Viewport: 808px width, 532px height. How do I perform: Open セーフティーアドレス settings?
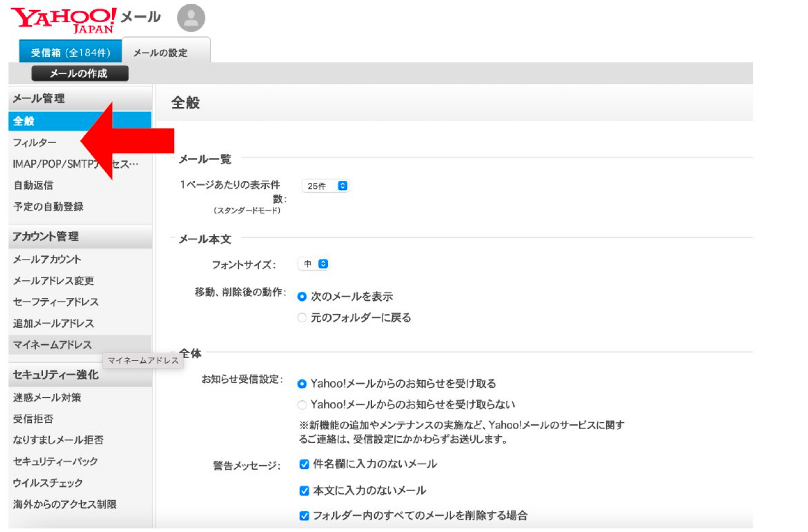(x=56, y=302)
